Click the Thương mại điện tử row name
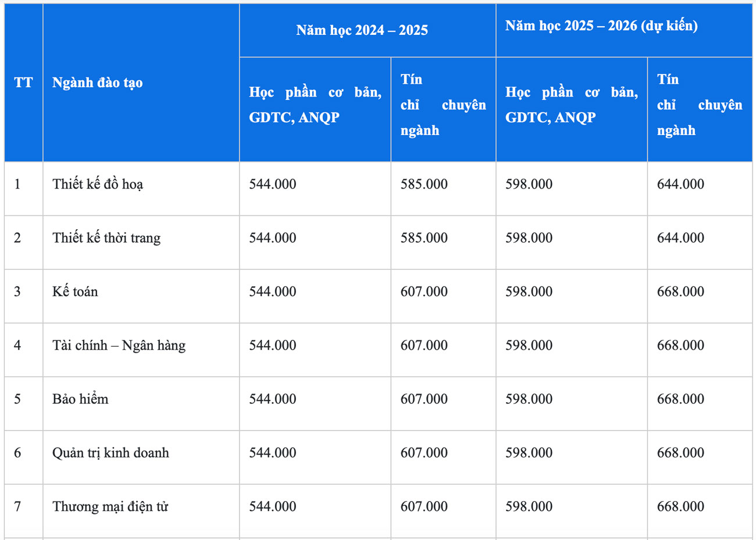This screenshot has width=756, height=540. click(x=110, y=507)
